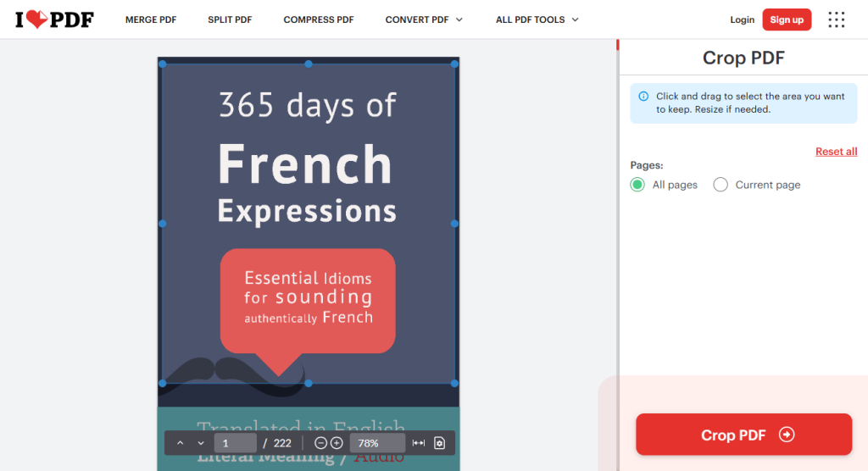
Task: Open Merge PDF from top menu
Action: click(x=151, y=19)
